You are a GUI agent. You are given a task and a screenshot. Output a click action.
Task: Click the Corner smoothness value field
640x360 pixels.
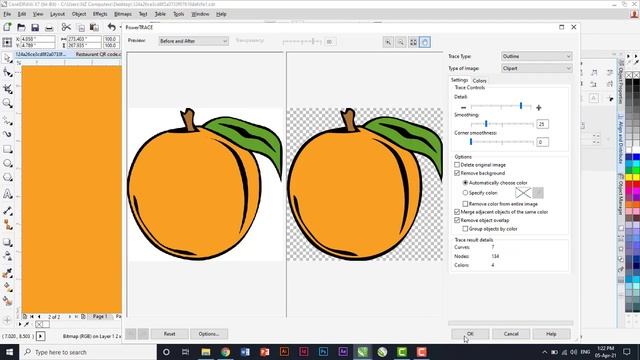click(x=542, y=142)
